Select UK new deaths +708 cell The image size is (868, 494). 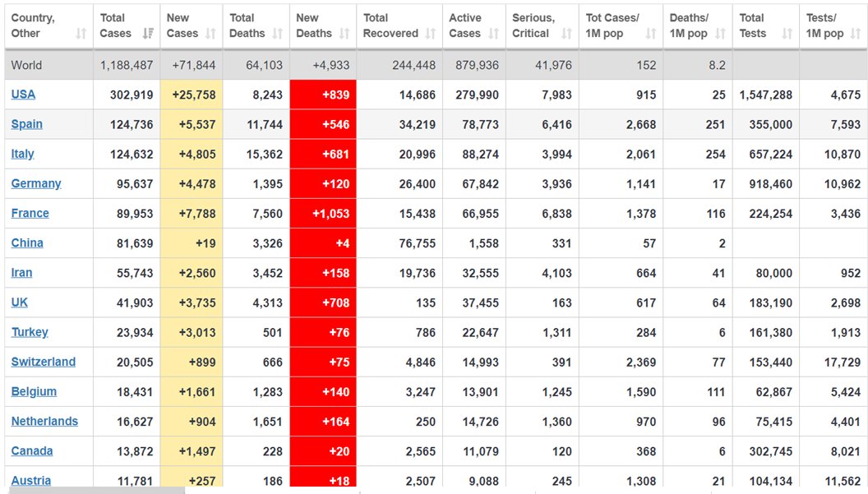(323, 303)
